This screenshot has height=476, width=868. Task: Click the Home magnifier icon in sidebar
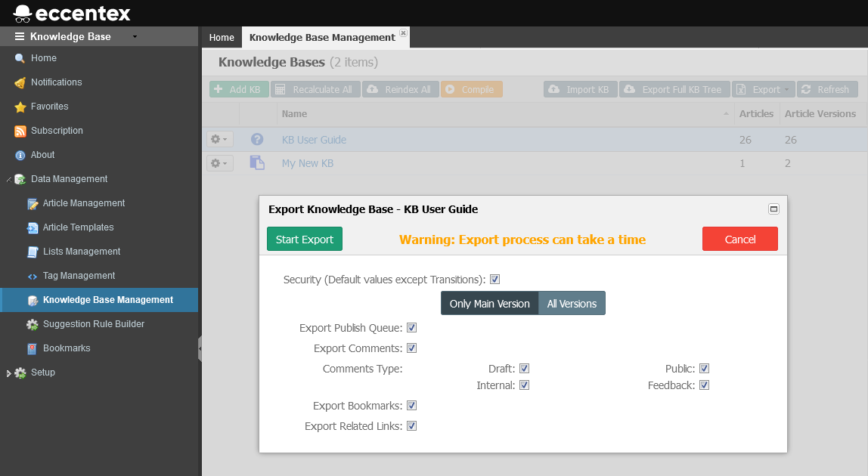coord(20,58)
